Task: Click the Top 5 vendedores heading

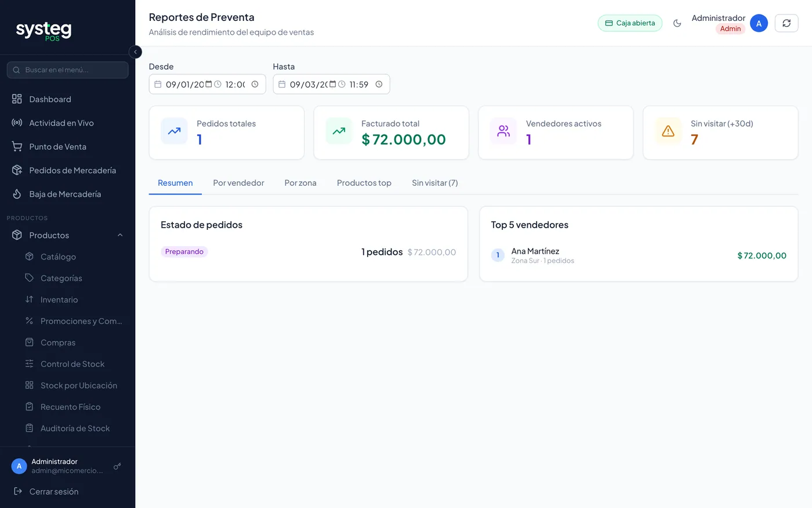Action: (530, 225)
